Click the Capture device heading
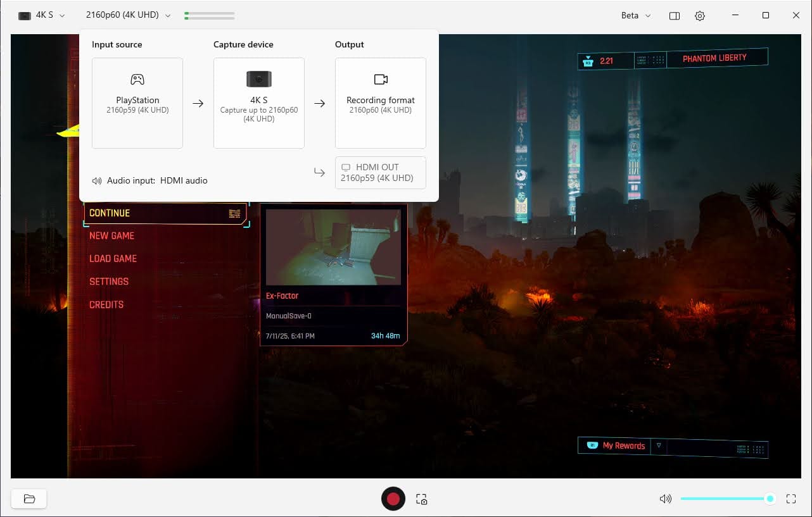812x517 pixels. (243, 44)
